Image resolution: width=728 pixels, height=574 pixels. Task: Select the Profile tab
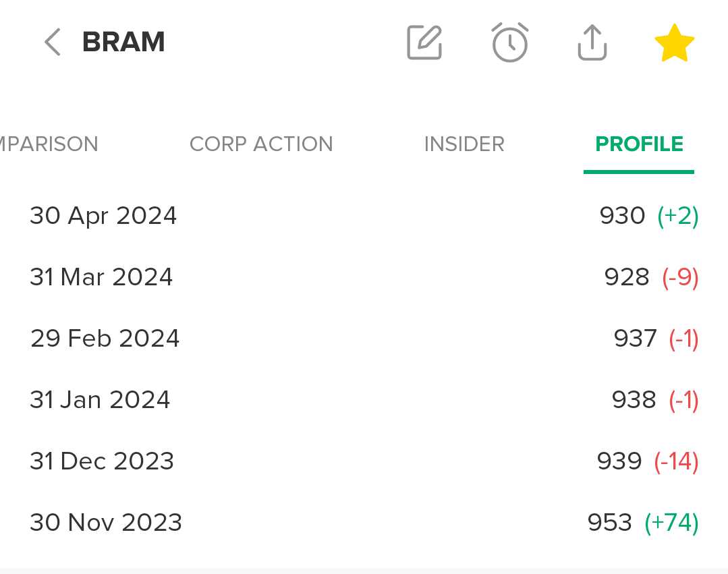pos(639,144)
